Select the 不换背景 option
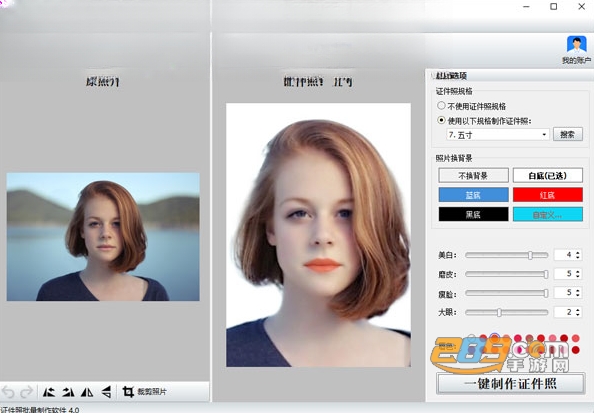The width and height of the screenshot is (594, 413). coord(473,175)
